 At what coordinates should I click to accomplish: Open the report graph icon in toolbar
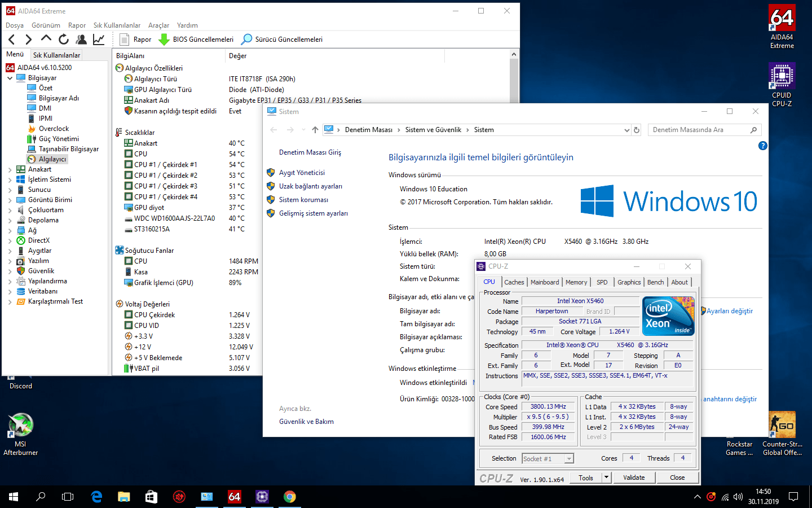click(99, 39)
